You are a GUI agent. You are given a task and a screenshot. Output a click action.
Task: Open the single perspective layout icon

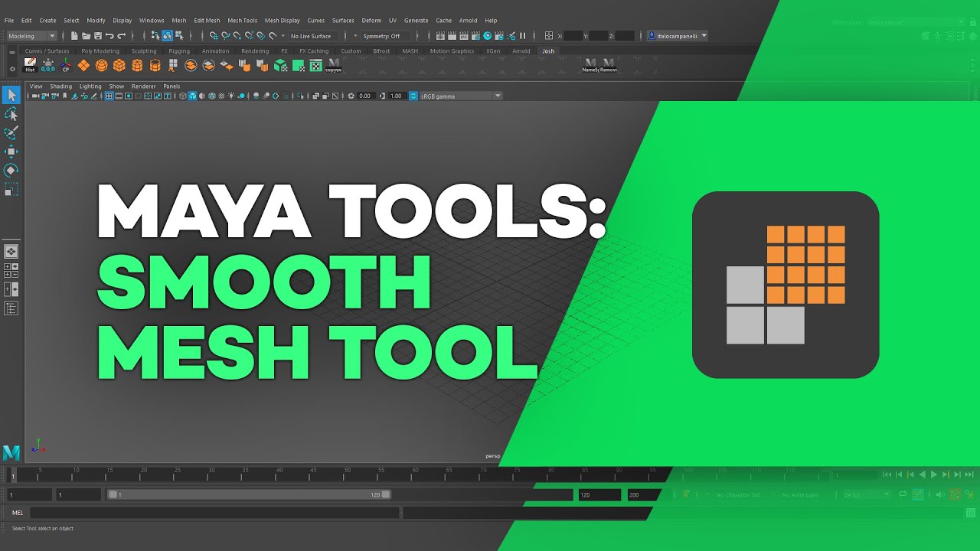point(11,251)
